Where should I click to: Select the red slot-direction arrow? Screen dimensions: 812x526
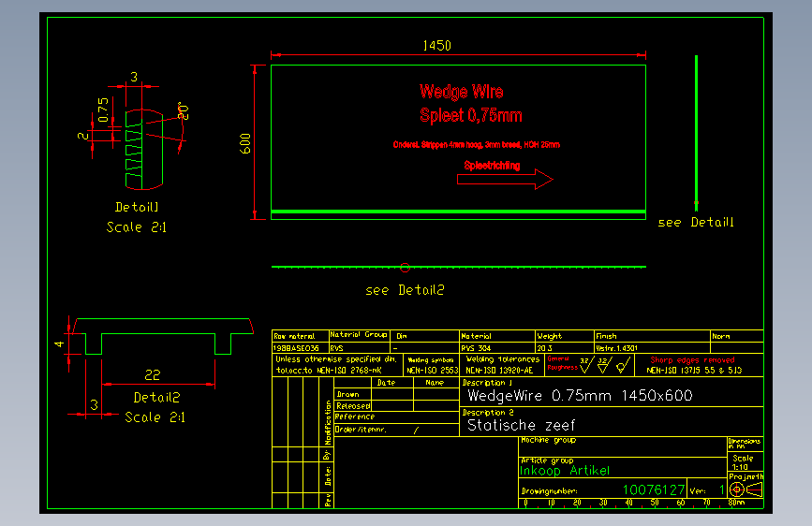tap(505, 179)
